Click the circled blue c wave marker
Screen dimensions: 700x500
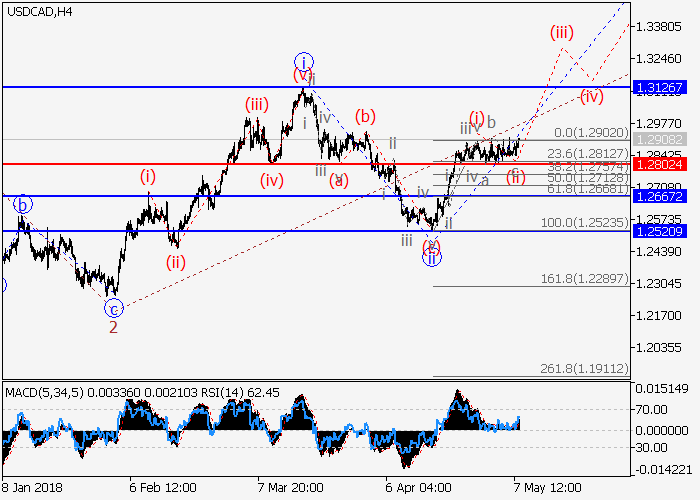point(114,308)
